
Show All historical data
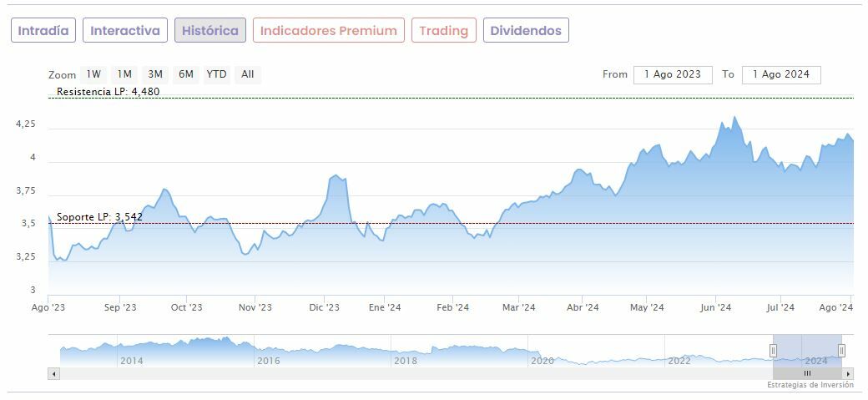pos(248,74)
